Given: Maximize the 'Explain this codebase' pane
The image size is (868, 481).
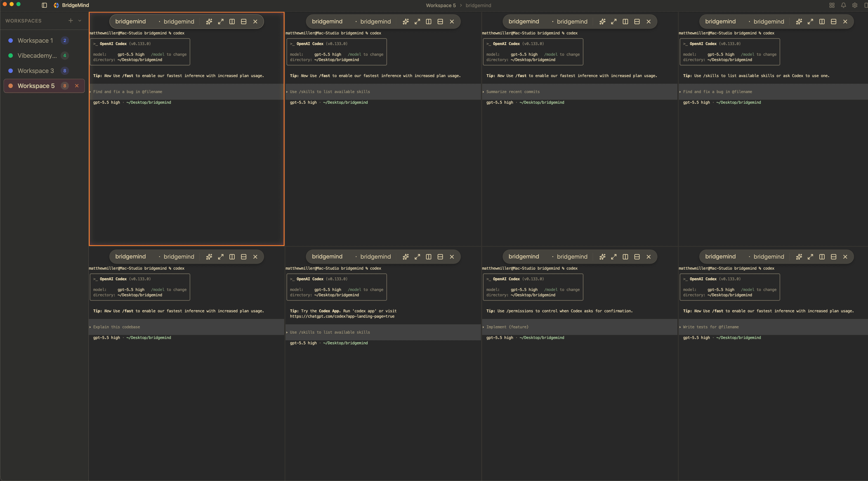Looking at the screenshot, I should pyautogui.click(x=221, y=257).
